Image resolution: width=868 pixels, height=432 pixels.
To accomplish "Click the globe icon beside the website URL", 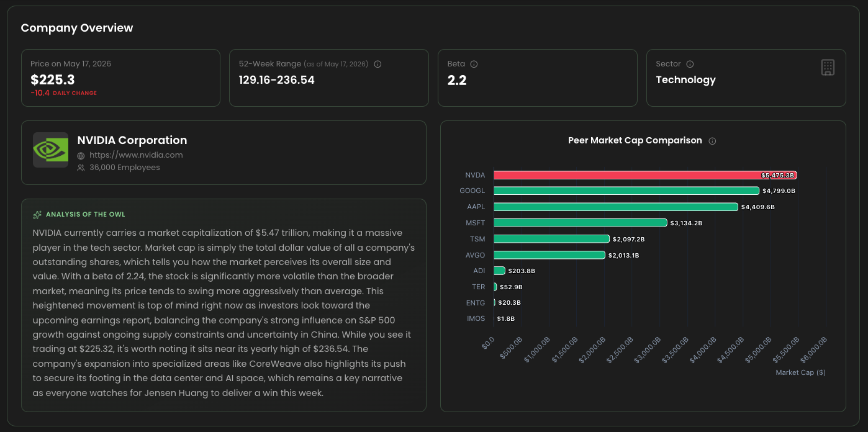I will [x=81, y=155].
